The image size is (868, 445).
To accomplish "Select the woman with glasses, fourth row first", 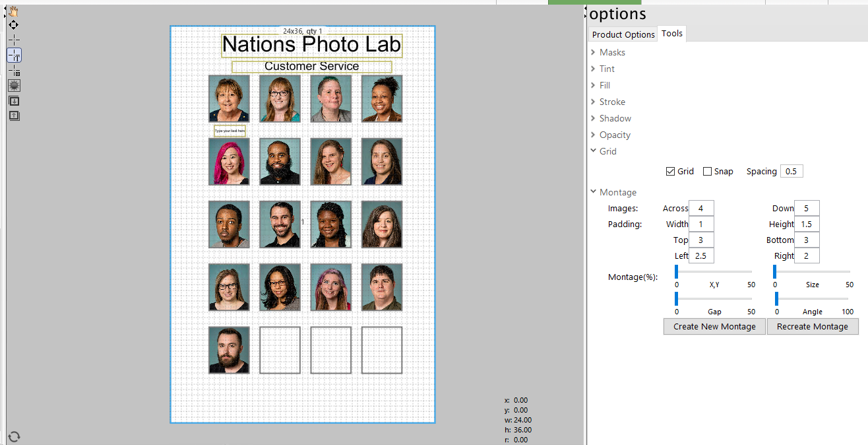I will point(229,287).
